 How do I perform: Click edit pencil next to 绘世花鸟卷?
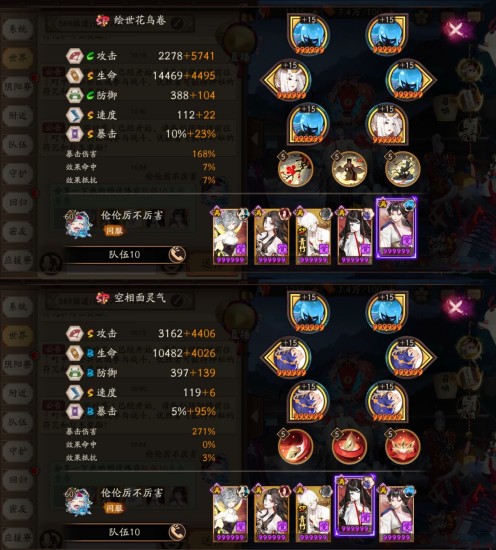178,23
